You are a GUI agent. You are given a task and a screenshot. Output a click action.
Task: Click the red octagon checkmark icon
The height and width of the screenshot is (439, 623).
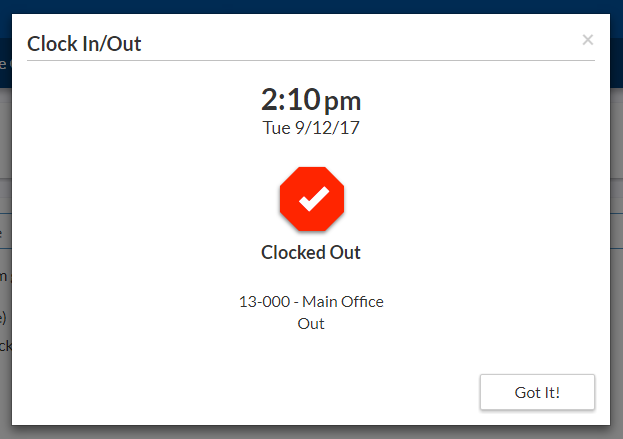(311, 199)
